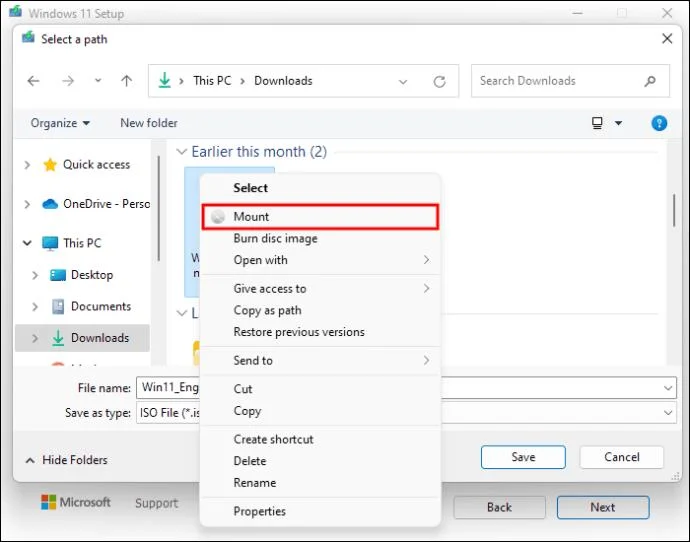Choose Restore previous versions

[x=320, y=332]
